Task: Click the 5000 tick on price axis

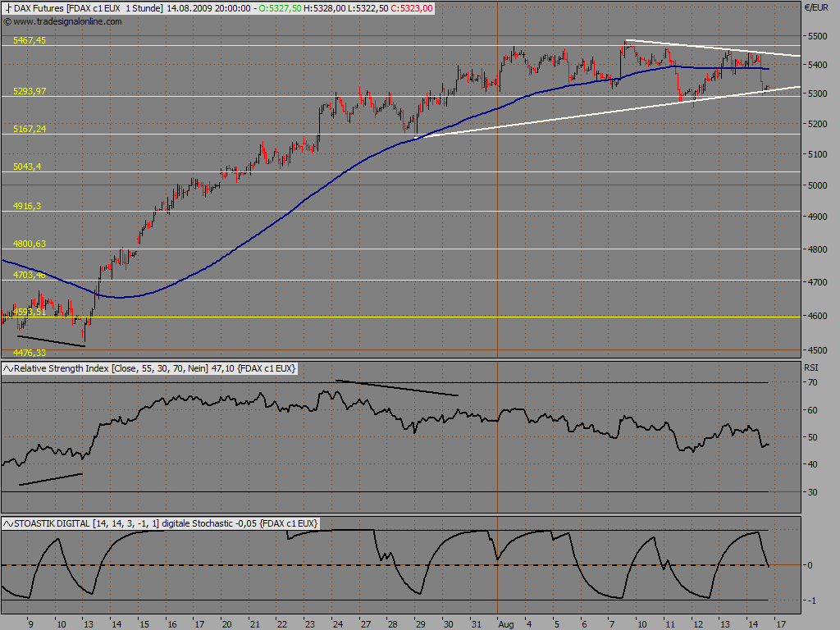Action: [x=818, y=185]
